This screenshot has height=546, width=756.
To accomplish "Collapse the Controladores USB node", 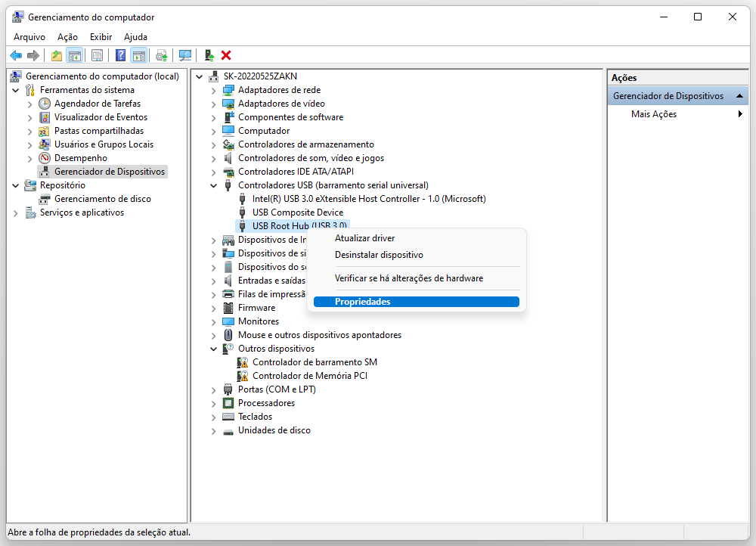I will [214, 185].
